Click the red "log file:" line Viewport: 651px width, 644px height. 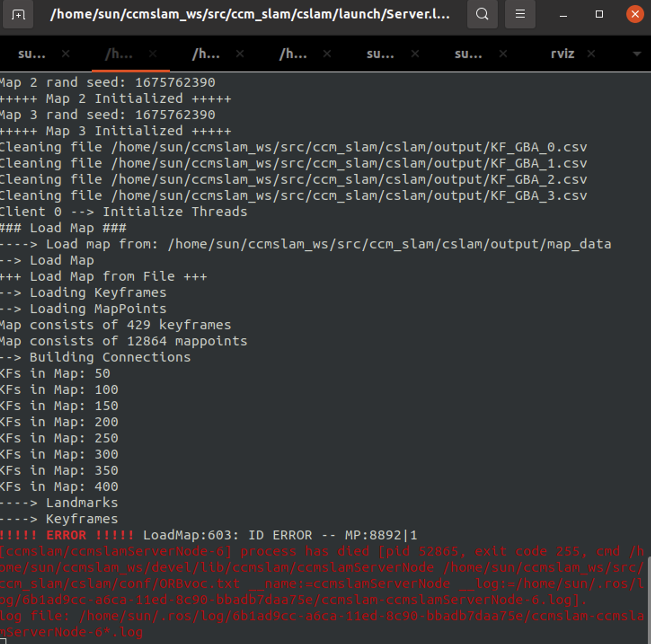tap(322, 615)
